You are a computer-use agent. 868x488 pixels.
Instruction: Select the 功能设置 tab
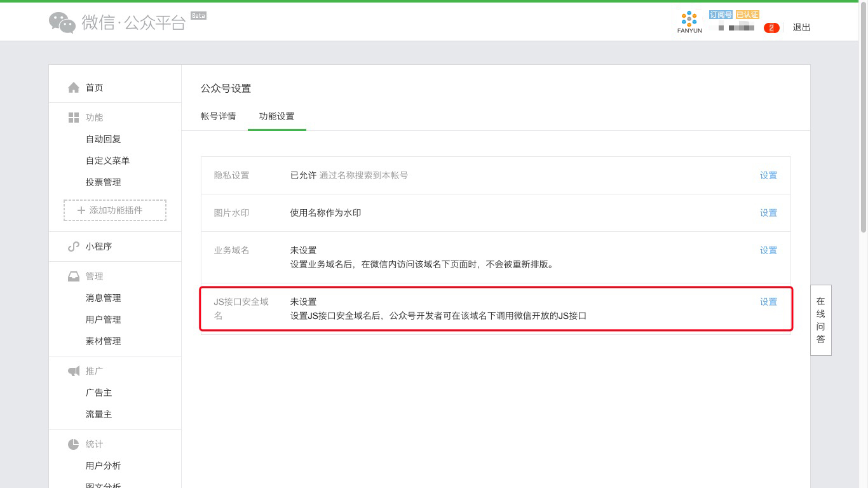click(276, 116)
